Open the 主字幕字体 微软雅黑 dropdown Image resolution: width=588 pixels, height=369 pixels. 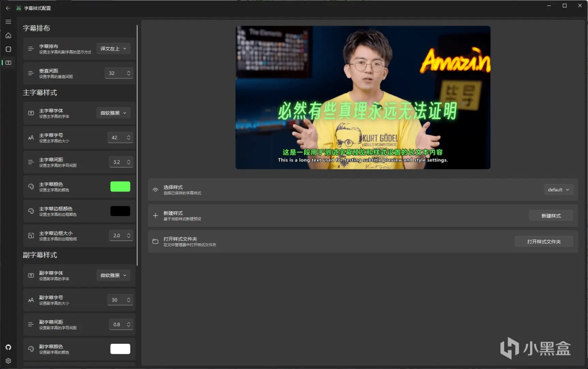[113, 113]
